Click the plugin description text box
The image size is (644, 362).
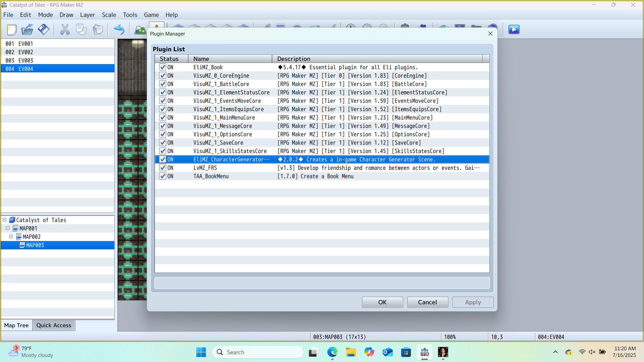coord(322,283)
